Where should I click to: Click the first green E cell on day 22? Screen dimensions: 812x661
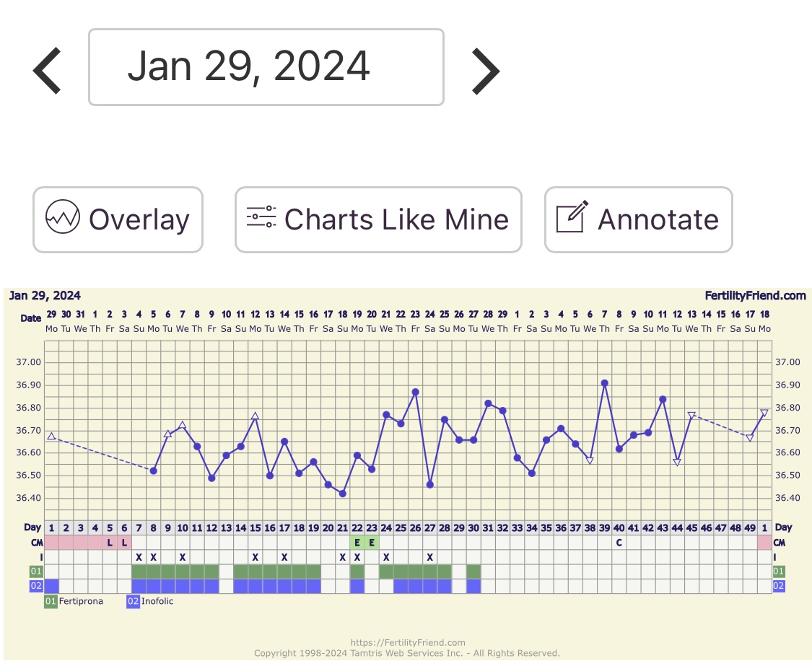(x=357, y=543)
